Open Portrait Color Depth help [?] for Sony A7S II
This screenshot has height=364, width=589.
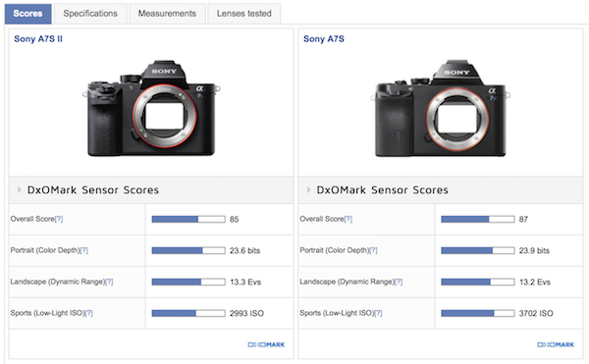coord(84,250)
